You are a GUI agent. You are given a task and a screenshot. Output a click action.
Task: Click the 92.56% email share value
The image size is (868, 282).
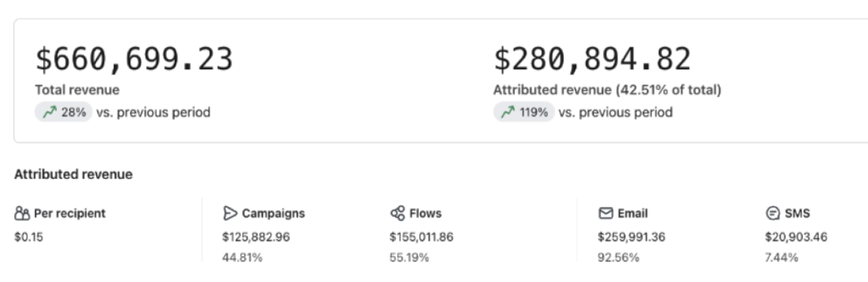pos(618,258)
